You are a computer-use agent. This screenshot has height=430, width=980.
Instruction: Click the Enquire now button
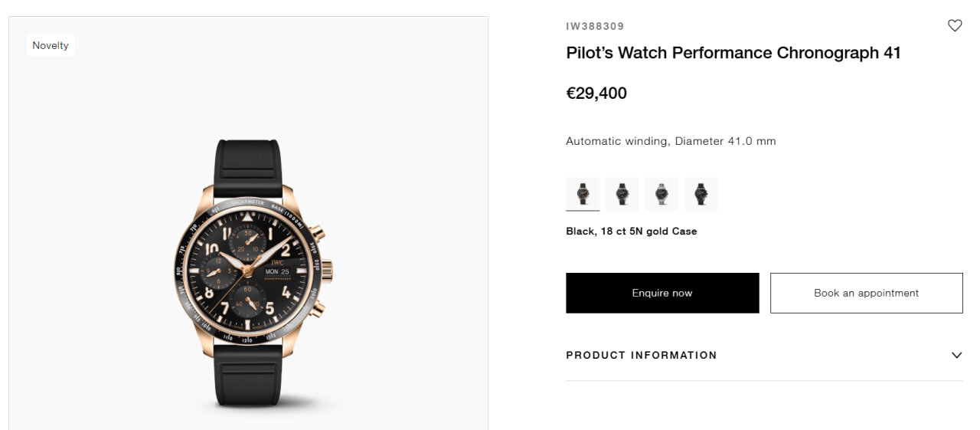662,293
